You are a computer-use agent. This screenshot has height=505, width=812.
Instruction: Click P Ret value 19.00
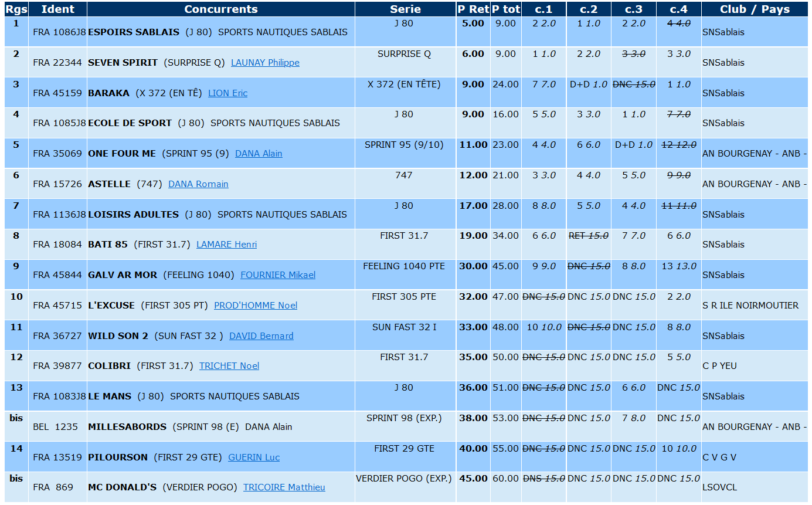[x=473, y=236]
